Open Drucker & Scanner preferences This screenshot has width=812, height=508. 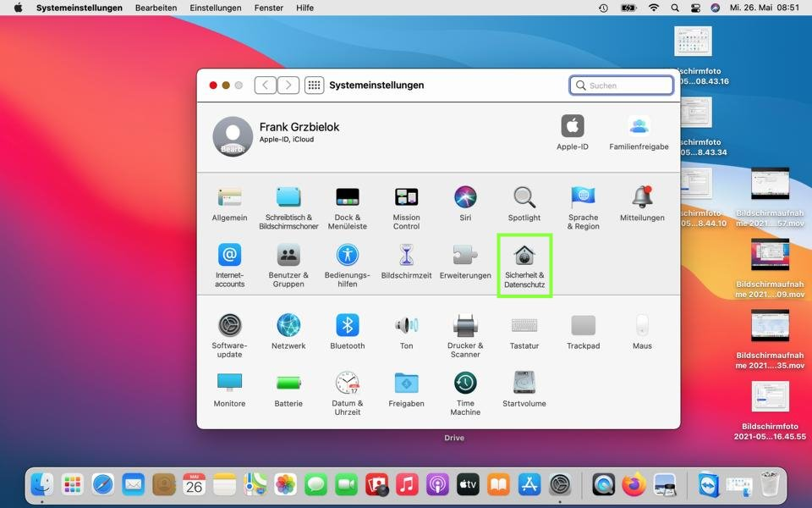pyautogui.click(x=465, y=336)
